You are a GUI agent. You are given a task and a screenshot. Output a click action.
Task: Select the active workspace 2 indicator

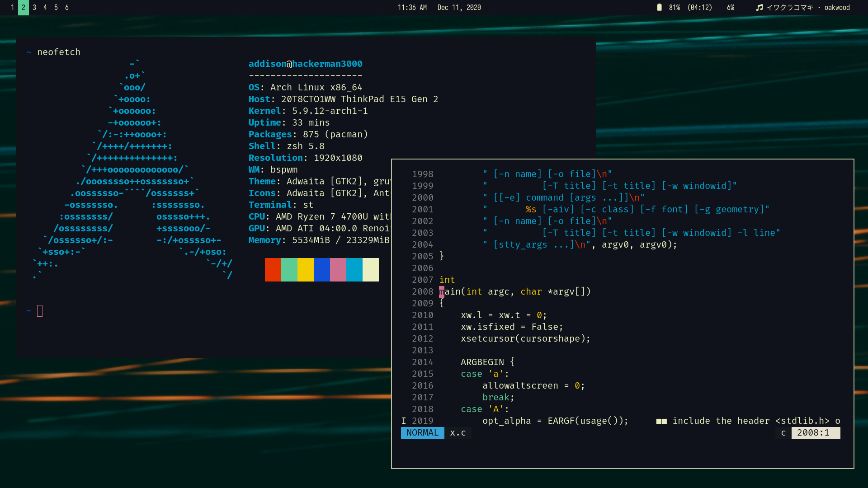(24, 7)
